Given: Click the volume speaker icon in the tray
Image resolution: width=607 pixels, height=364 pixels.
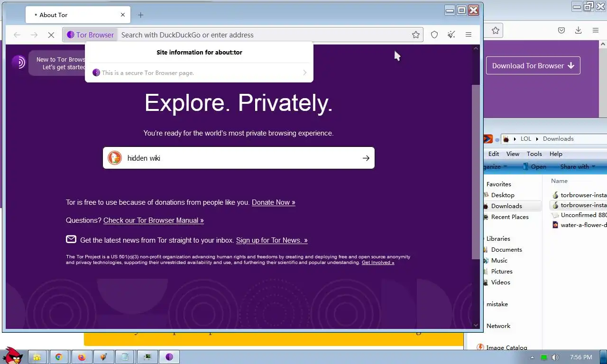Looking at the screenshot, I should pos(555,357).
